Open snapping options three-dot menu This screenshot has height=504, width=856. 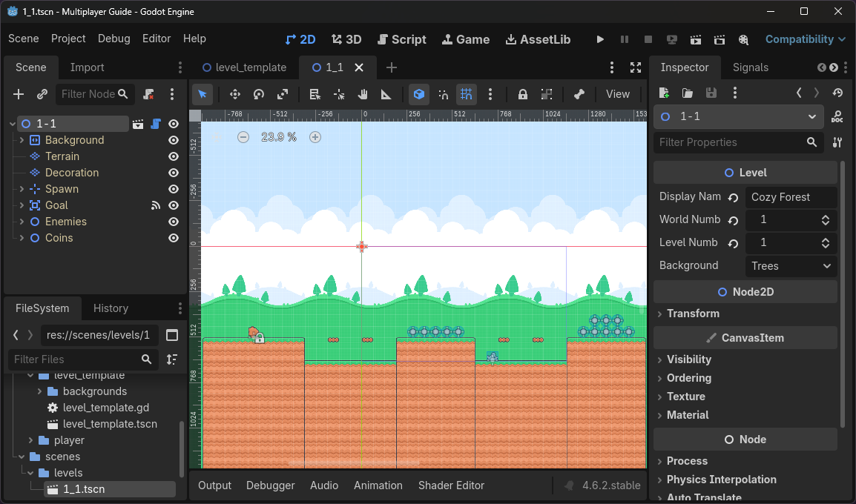[x=490, y=94]
